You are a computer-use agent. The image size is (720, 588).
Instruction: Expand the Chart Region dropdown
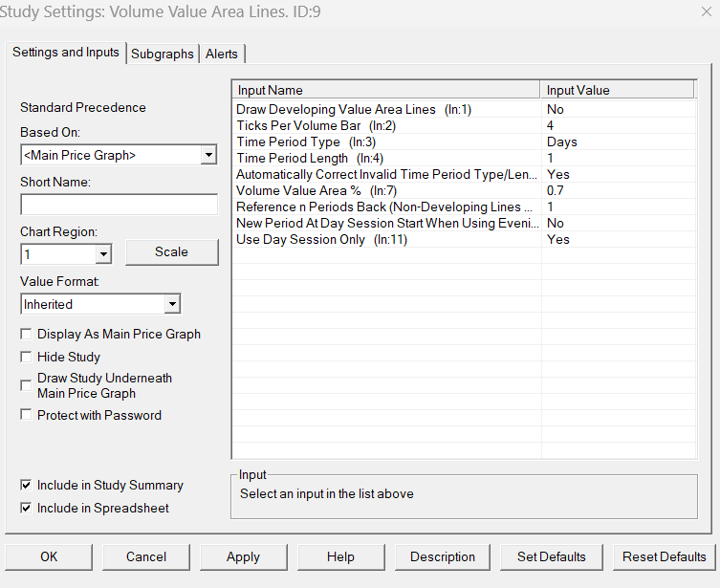(103, 254)
